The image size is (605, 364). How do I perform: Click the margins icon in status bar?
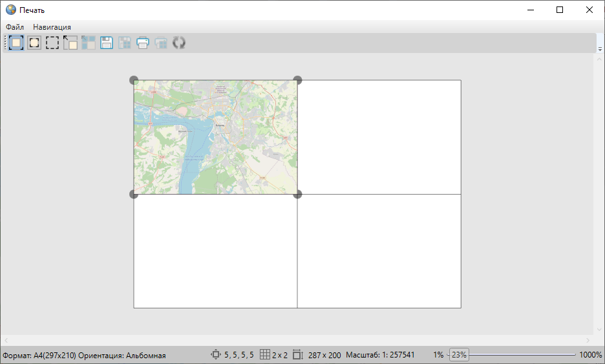click(216, 355)
